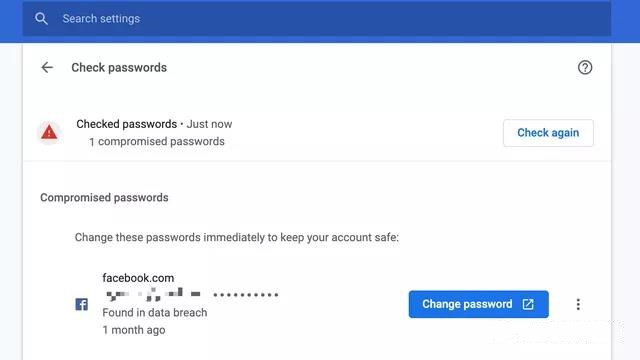Click the Compromised passwords section heading

coord(104,198)
